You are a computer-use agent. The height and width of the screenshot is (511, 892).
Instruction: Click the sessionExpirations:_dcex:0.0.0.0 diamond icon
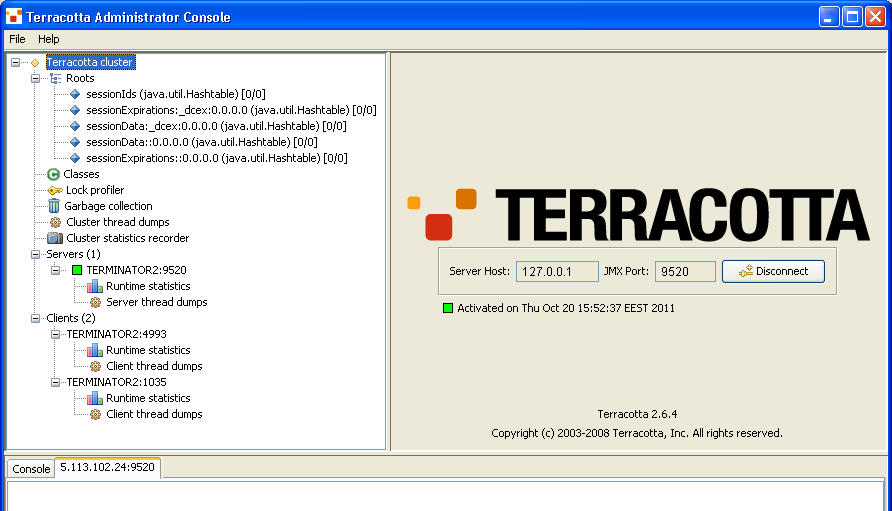(75, 110)
